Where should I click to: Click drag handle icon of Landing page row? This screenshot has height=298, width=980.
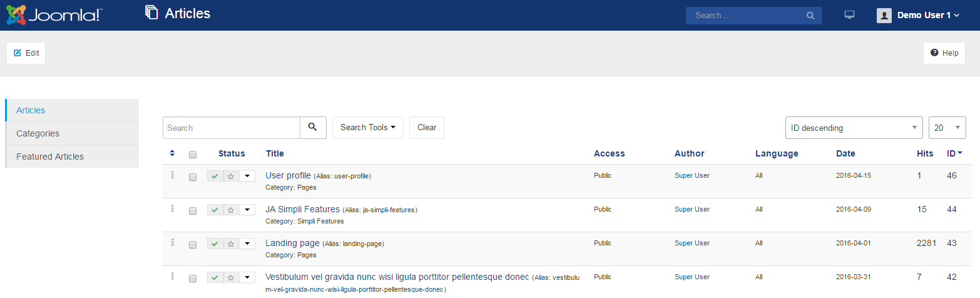(x=172, y=242)
